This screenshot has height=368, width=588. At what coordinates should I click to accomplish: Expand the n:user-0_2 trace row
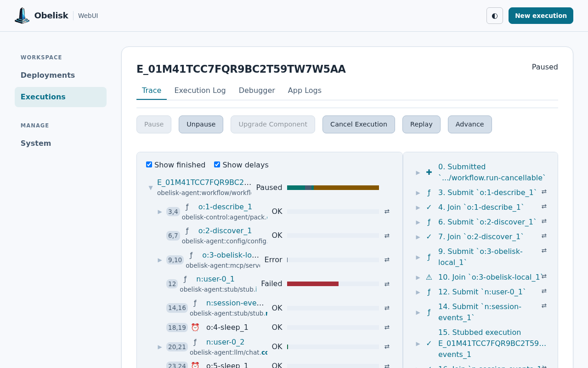(x=160, y=347)
